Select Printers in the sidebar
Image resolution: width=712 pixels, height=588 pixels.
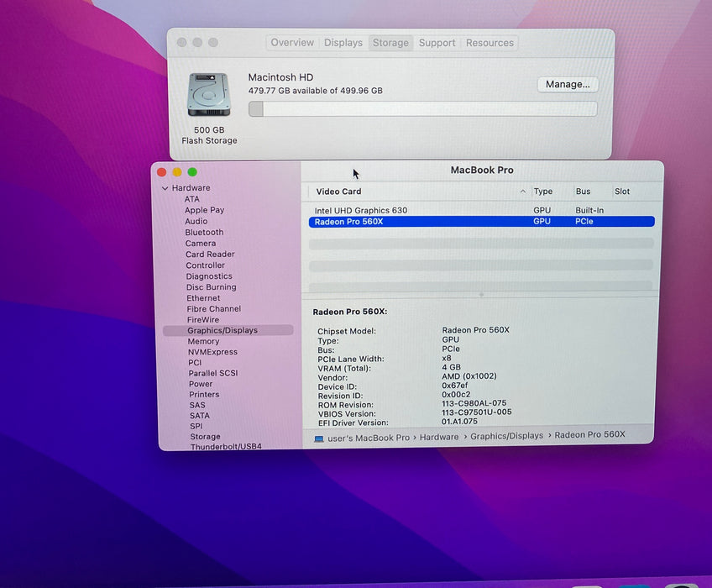[204, 395]
